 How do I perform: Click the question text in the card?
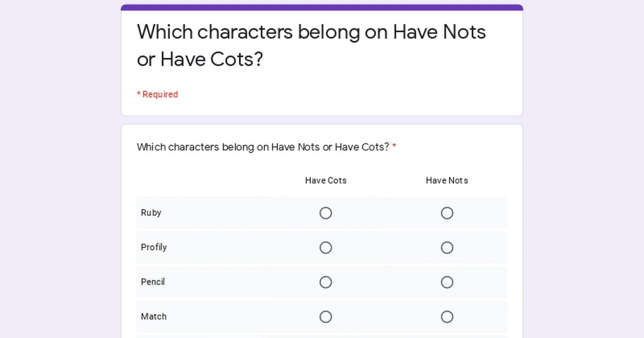point(263,146)
